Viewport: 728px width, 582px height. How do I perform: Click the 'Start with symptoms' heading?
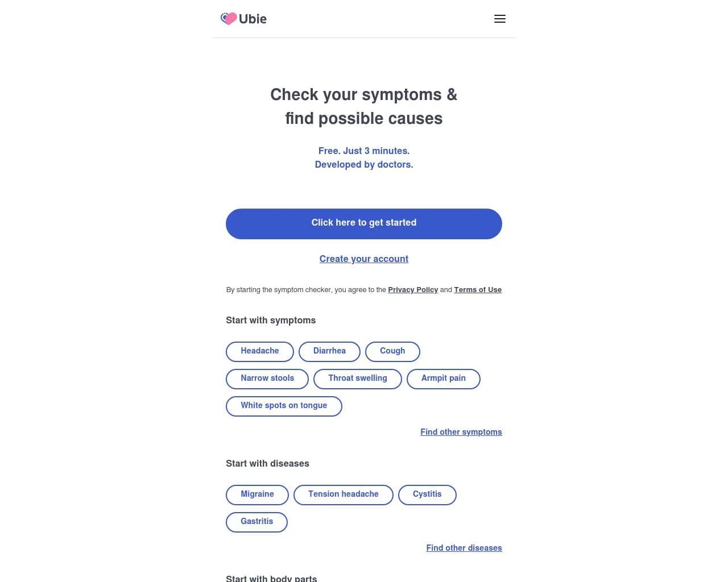[x=271, y=320]
